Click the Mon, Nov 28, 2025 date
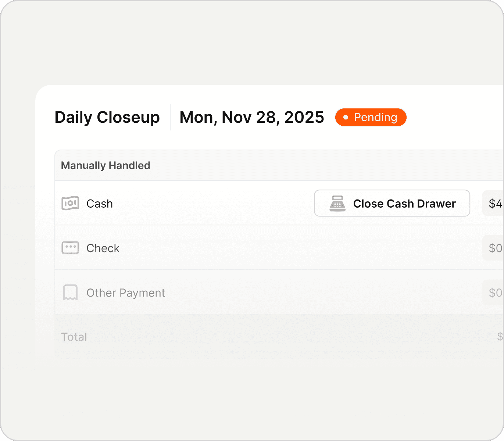 252,118
